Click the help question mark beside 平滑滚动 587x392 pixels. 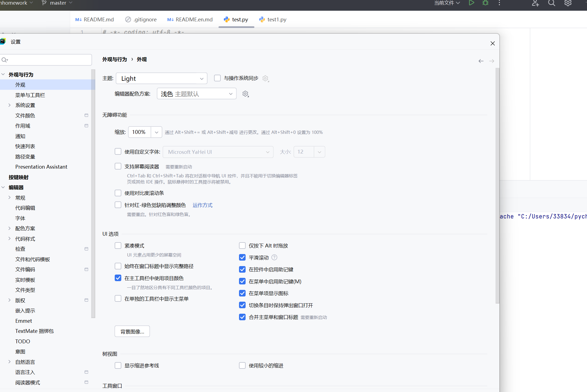[x=274, y=257]
